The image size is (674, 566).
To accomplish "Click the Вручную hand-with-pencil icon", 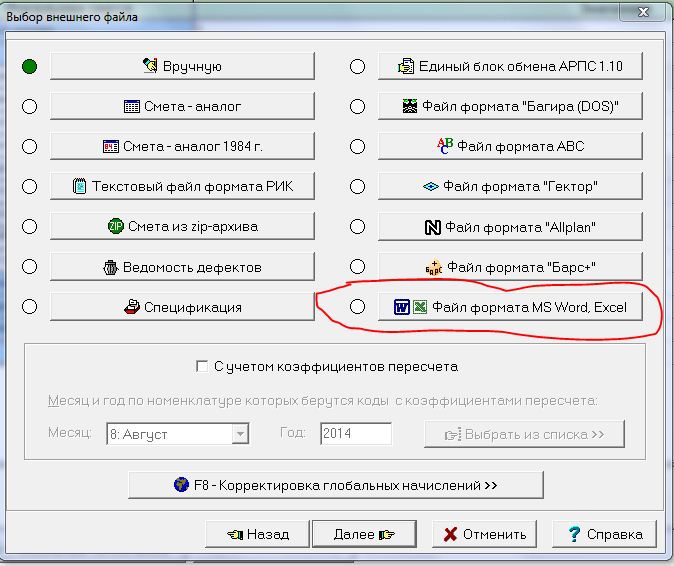I will coord(150,66).
